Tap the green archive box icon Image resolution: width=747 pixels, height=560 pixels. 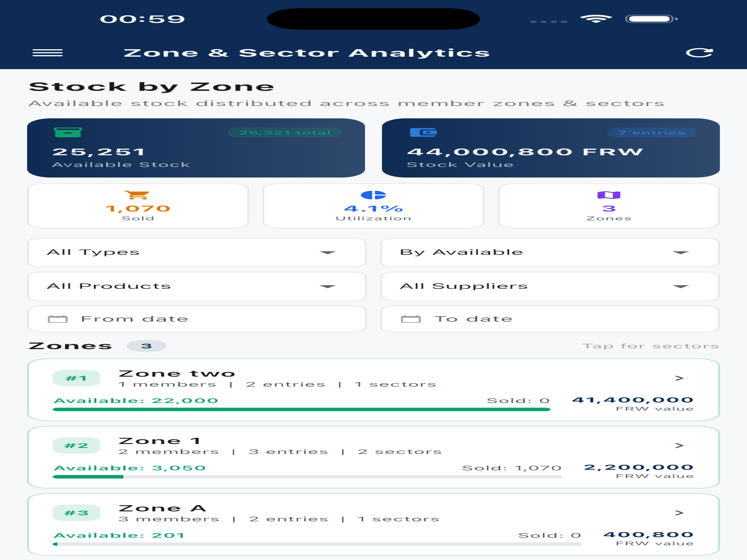pyautogui.click(x=68, y=132)
